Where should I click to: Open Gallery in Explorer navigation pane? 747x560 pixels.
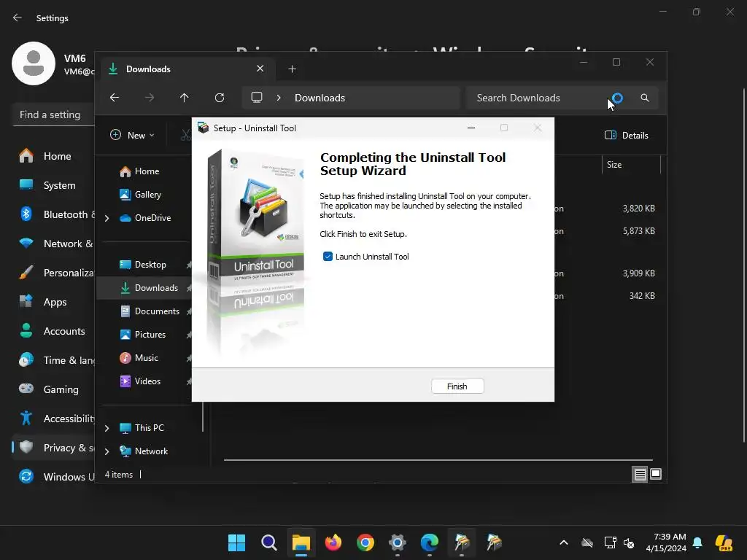pyautogui.click(x=147, y=194)
